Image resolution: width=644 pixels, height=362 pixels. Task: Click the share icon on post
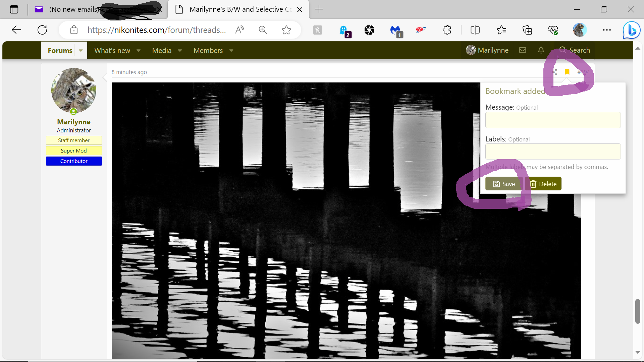(x=555, y=72)
